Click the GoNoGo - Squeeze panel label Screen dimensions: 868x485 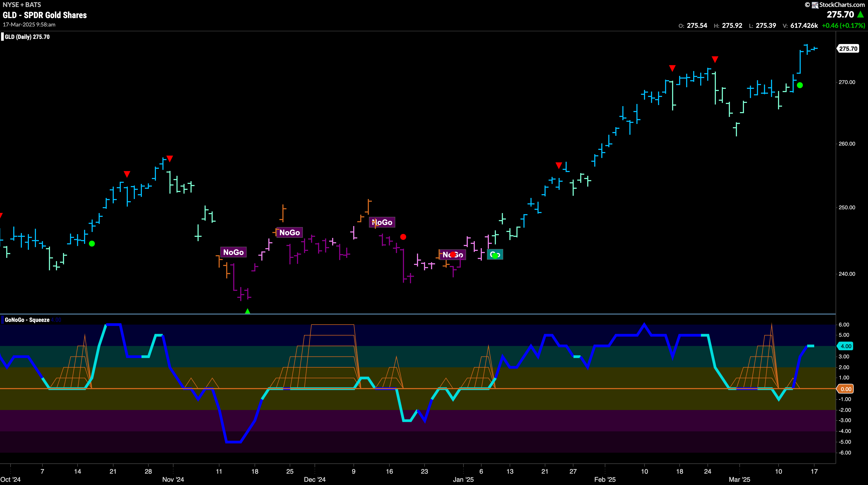[x=27, y=320]
